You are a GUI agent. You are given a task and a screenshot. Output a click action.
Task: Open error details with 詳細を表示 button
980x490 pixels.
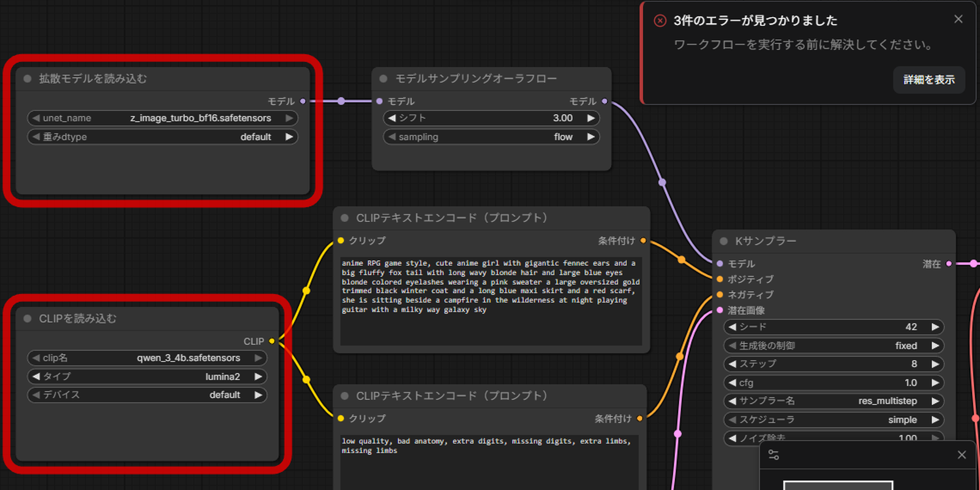929,80
